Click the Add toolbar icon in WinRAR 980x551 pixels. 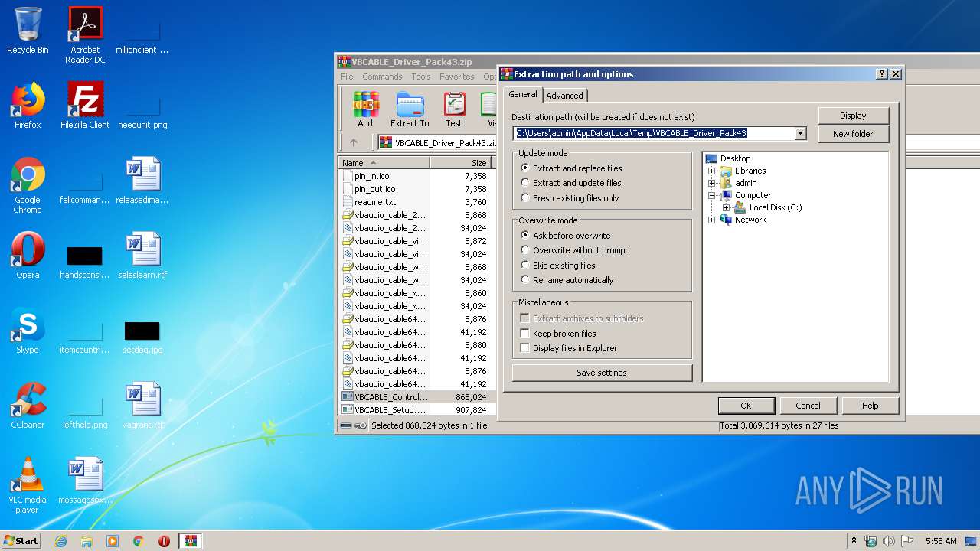point(365,109)
